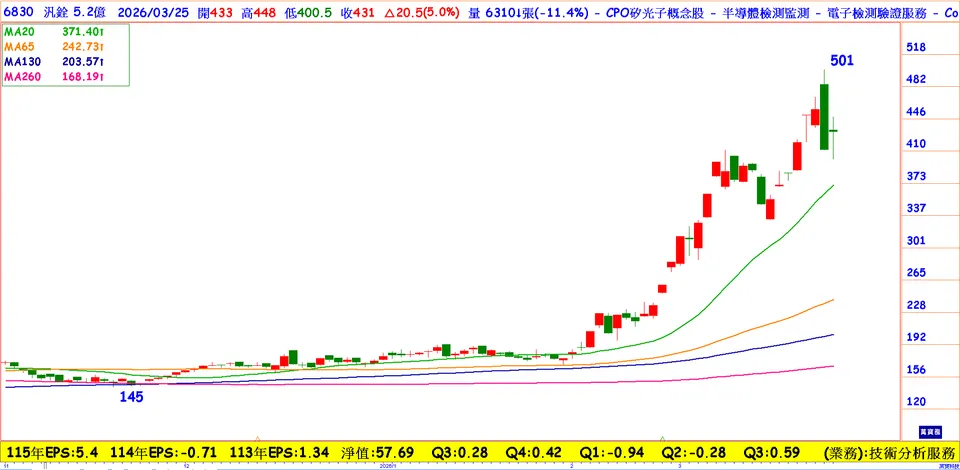Click the 156 price axis label
Viewport: 960px width, 470px height.
click(x=917, y=370)
